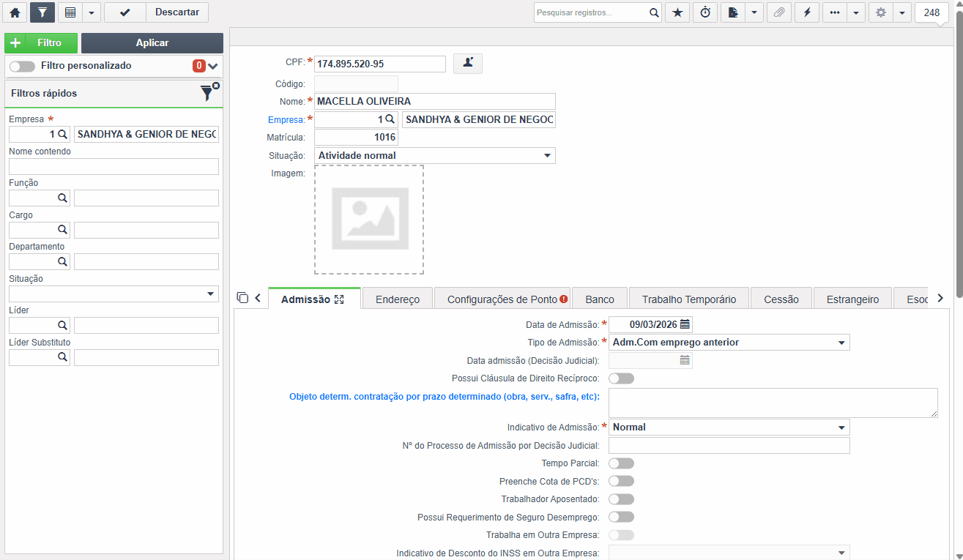Open the more options ellipsis icon
The height and width of the screenshot is (560, 963).
(835, 12)
